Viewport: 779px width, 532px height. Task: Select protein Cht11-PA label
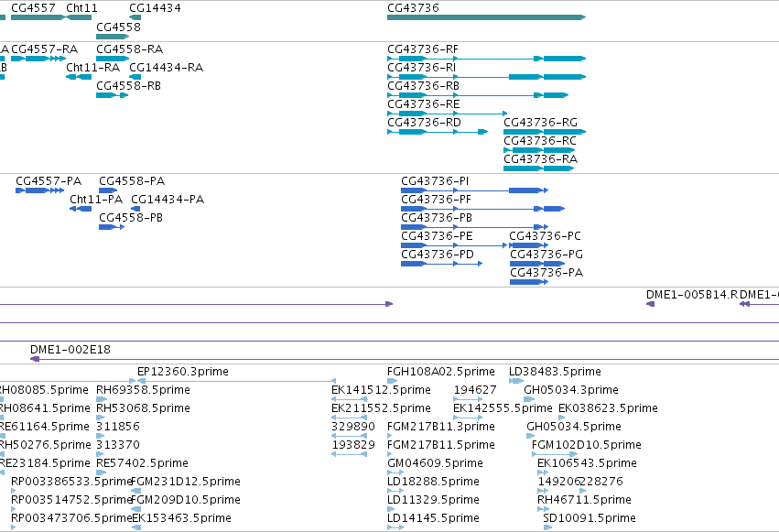96,200
